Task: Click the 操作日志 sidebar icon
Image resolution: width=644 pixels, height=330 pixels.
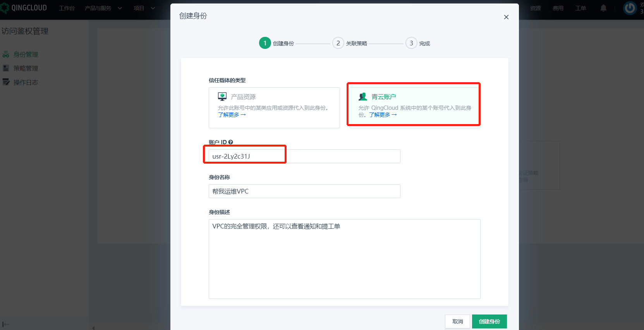Action: tap(6, 82)
